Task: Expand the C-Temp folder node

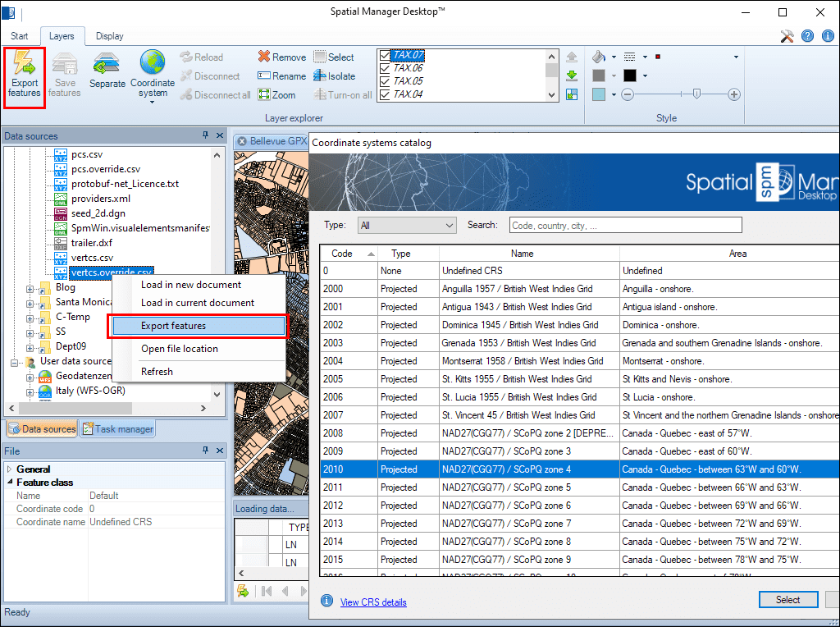Action: [30, 319]
